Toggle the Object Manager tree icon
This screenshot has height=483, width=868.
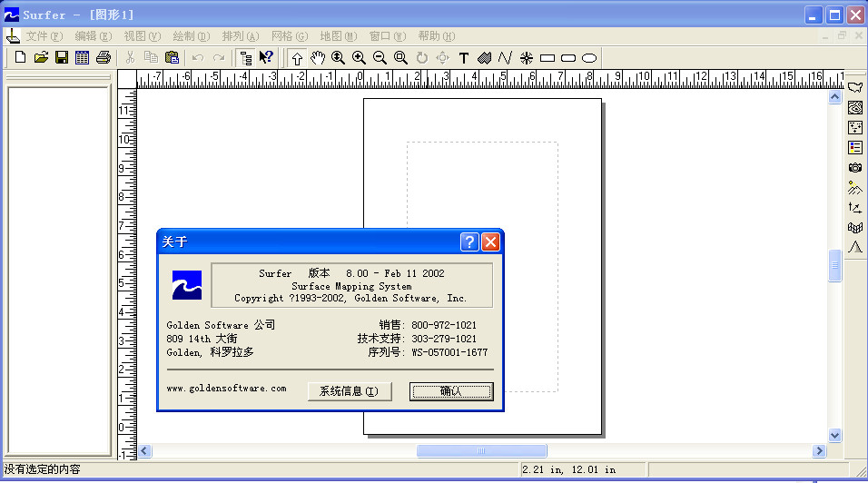pos(245,57)
